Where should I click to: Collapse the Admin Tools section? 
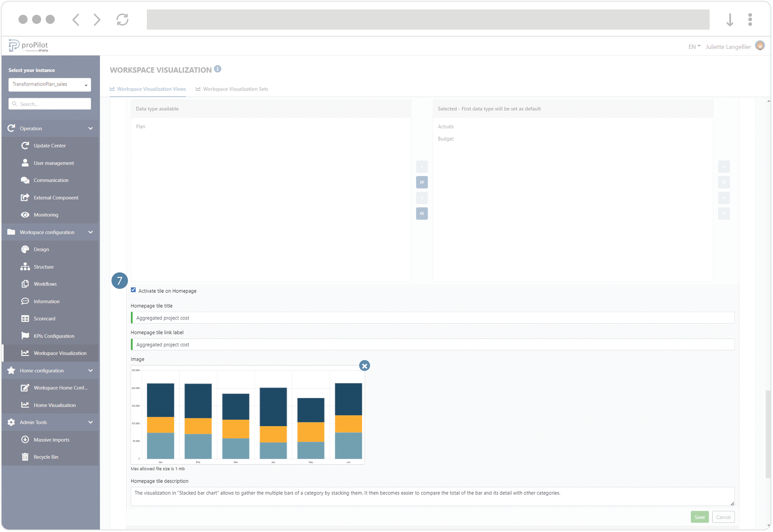coord(91,422)
